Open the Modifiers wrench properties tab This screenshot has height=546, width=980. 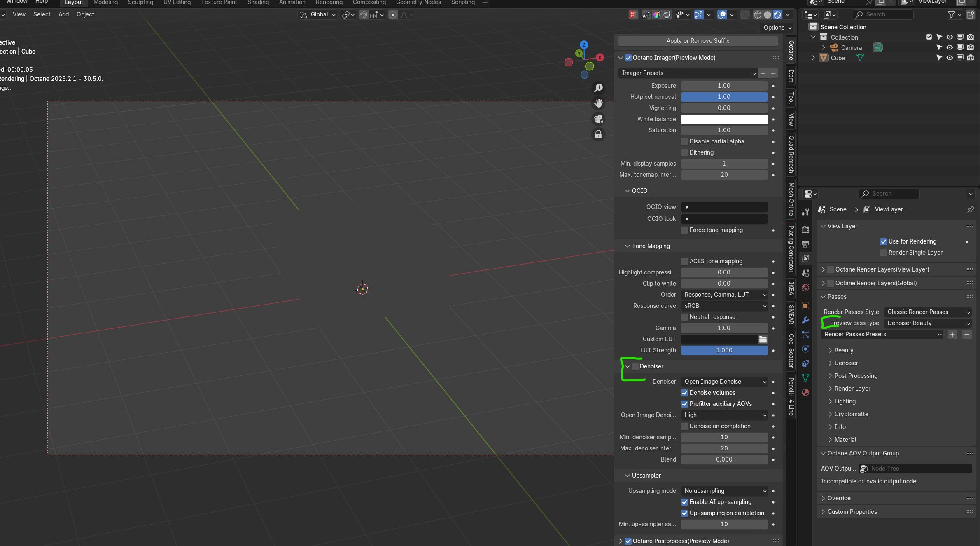[805, 320]
